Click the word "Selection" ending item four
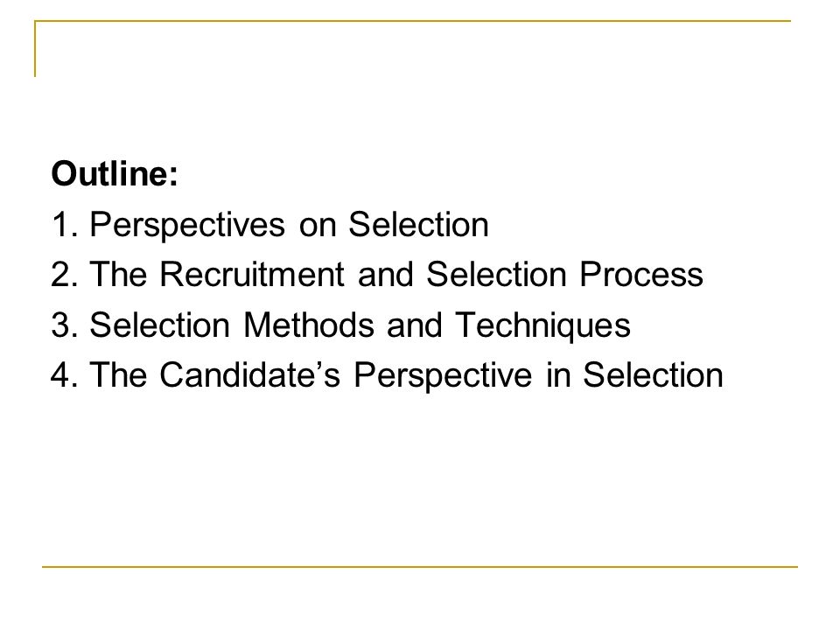This screenshot has height=630, width=840. [x=653, y=374]
